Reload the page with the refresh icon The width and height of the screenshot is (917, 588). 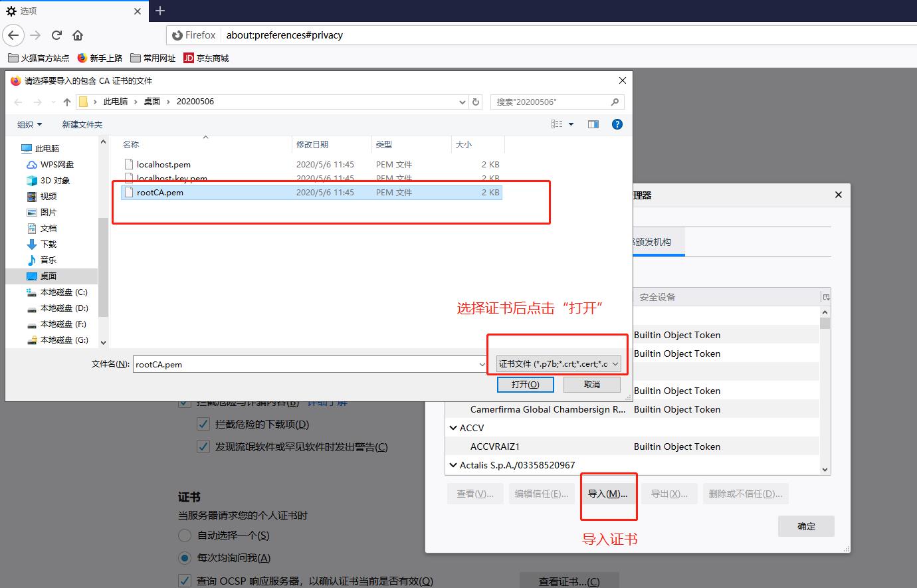tap(56, 35)
